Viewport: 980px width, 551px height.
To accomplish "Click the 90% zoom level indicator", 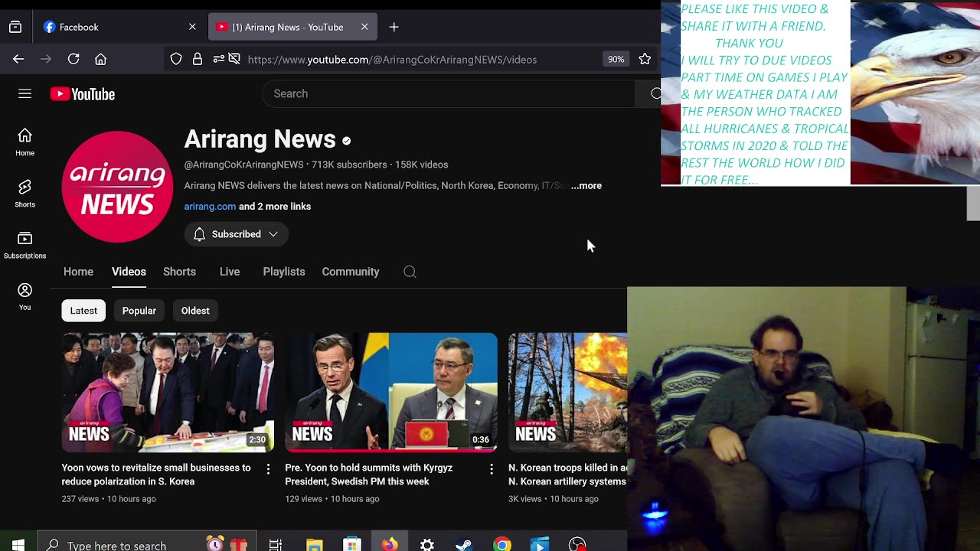I will click(616, 59).
